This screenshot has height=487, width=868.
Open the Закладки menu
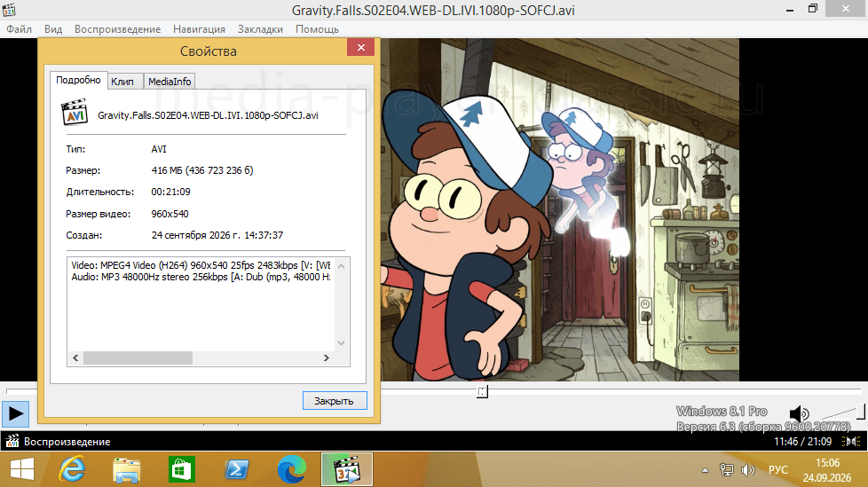click(x=260, y=28)
